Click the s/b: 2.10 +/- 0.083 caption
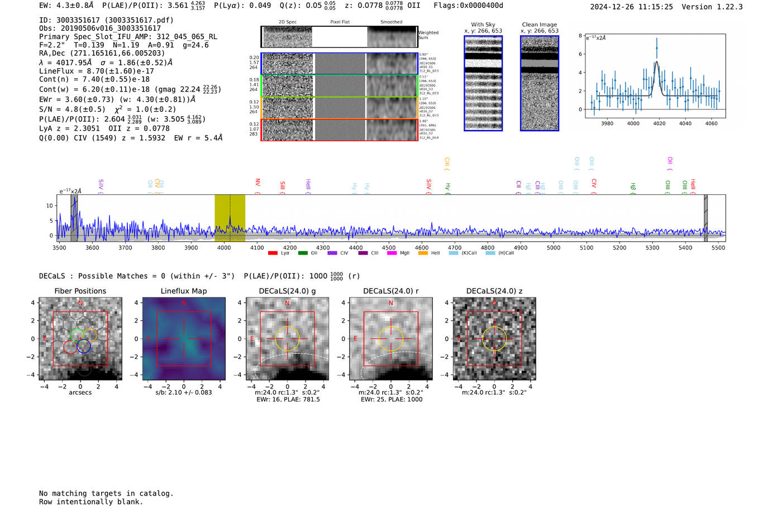782x532 pixels. [184, 392]
